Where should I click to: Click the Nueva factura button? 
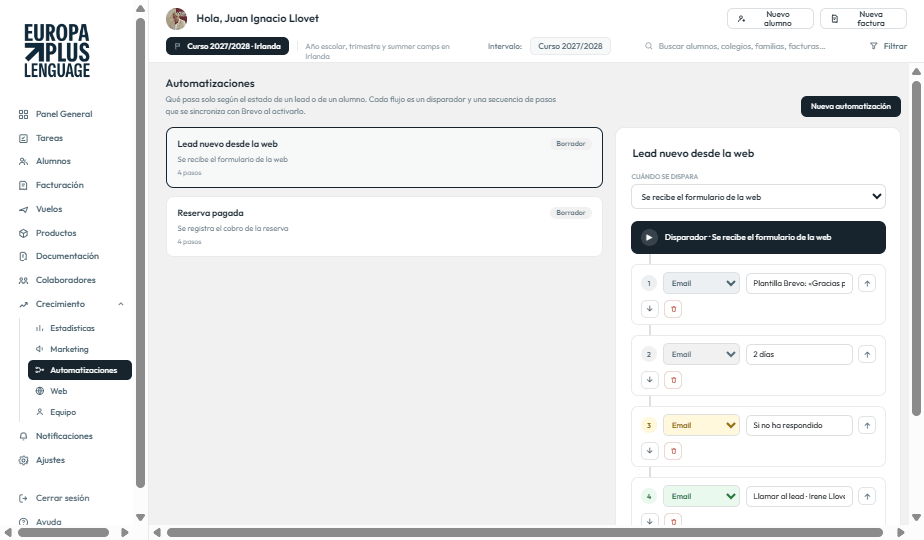(x=863, y=19)
